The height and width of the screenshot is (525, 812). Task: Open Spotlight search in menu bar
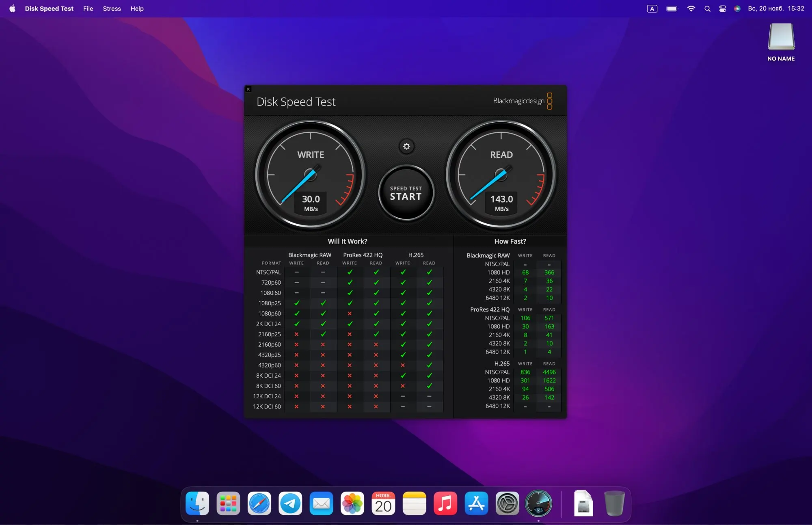click(x=707, y=9)
